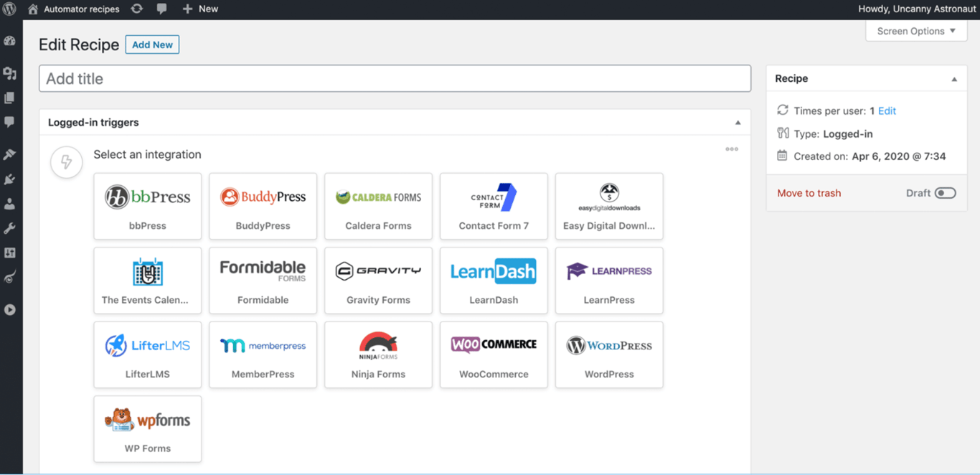The image size is (980, 475).
Task: Open the comments bubble icon in admin bar
Action: pos(161,9)
